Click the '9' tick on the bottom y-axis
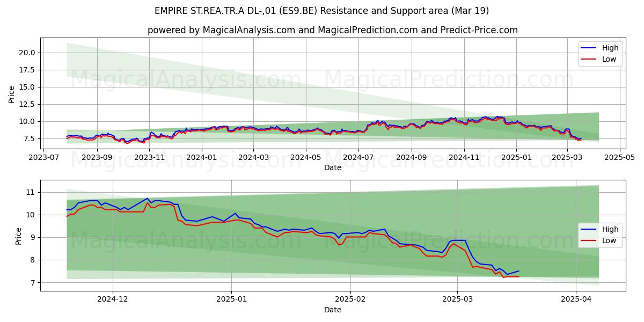Screen dimensions: 644x322 (x=33, y=237)
